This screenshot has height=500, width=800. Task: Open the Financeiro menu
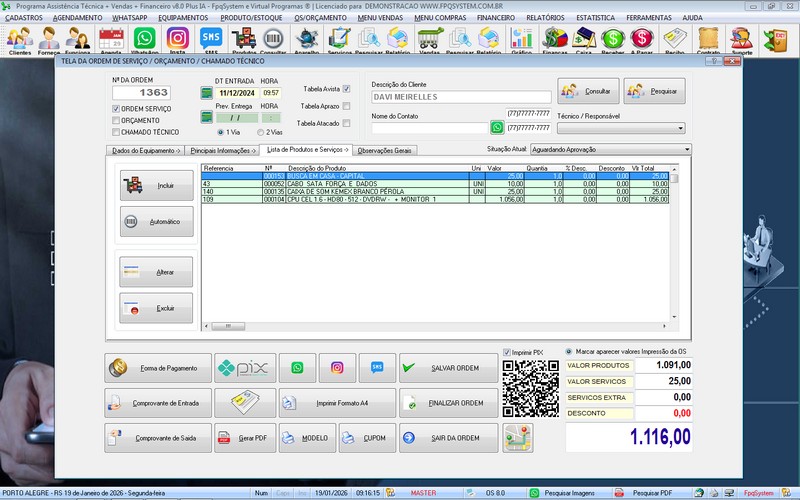click(496, 17)
